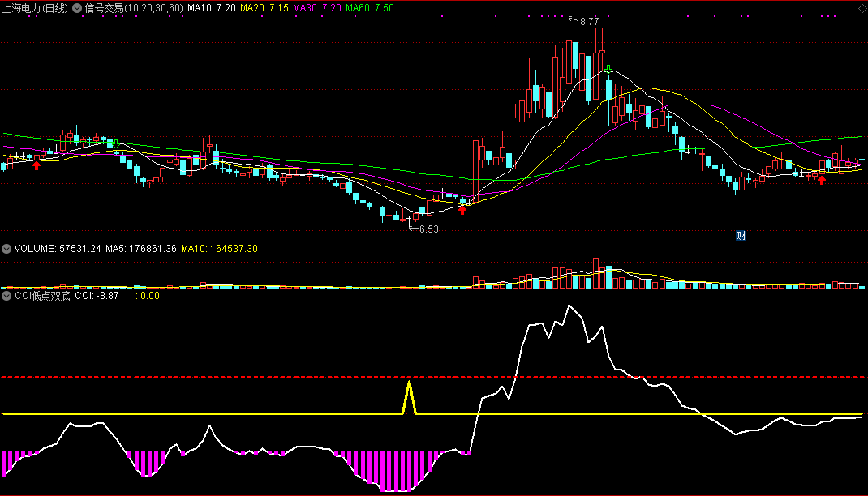The image size is (868, 496).
Task: Click the 信号交易(10,20,30,60) indicator name
Action: [x=133, y=8]
